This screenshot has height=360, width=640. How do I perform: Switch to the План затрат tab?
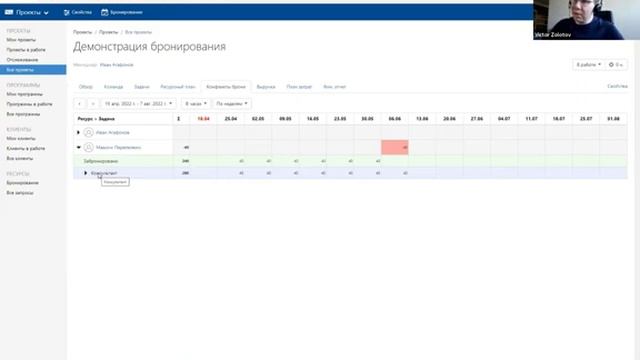click(299, 87)
